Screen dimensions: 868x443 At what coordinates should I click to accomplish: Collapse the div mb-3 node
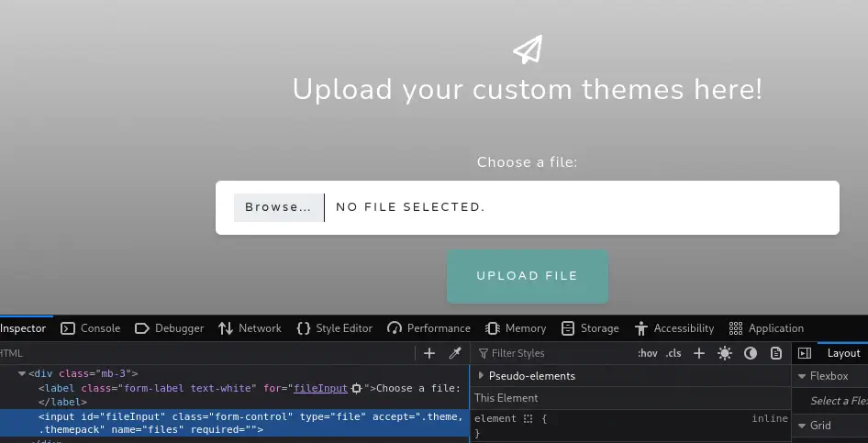pyautogui.click(x=22, y=374)
